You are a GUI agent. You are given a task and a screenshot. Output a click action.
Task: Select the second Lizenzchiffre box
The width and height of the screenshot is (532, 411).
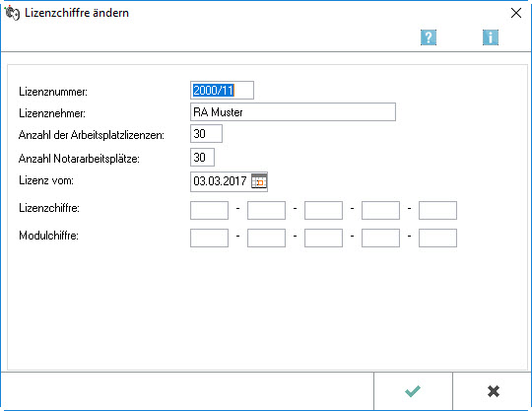[x=266, y=210]
